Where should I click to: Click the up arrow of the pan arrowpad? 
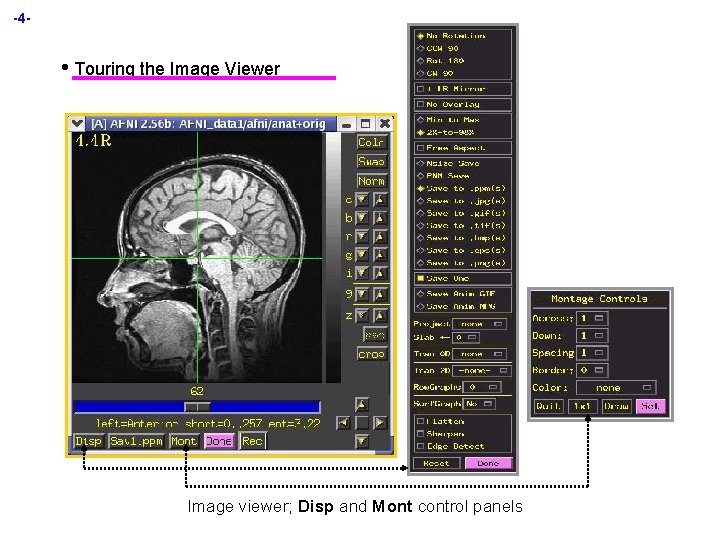click(x=362, y=405)
